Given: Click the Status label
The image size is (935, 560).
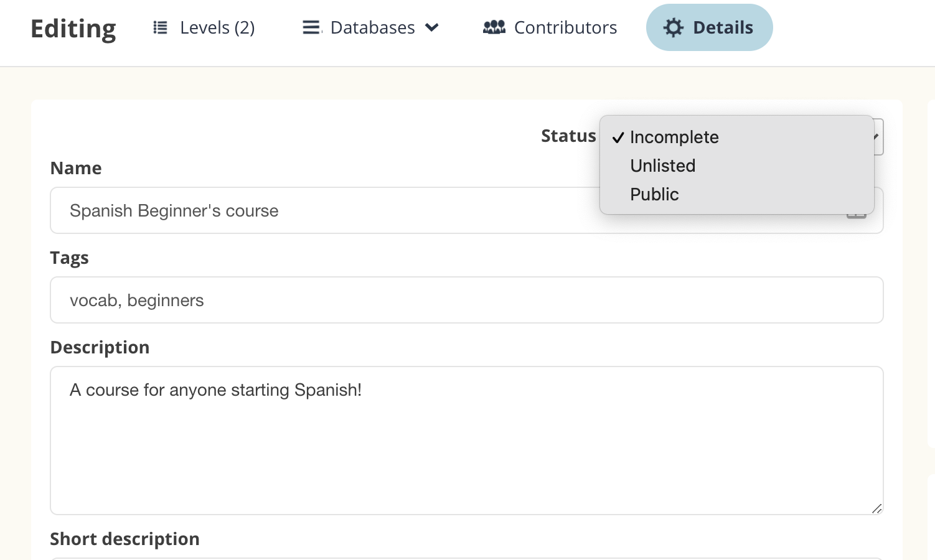Looking at the screenshot, I should [568, 136].
